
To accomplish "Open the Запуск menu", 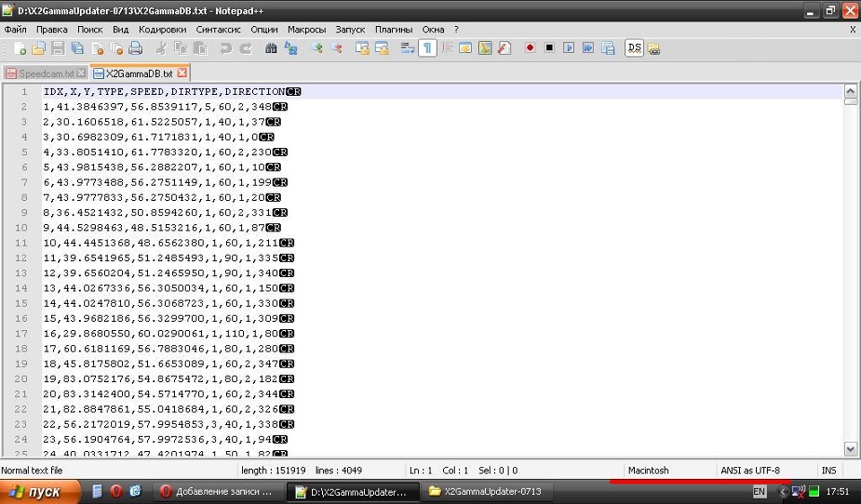I will pyautogui.click(x=350, y=30).
